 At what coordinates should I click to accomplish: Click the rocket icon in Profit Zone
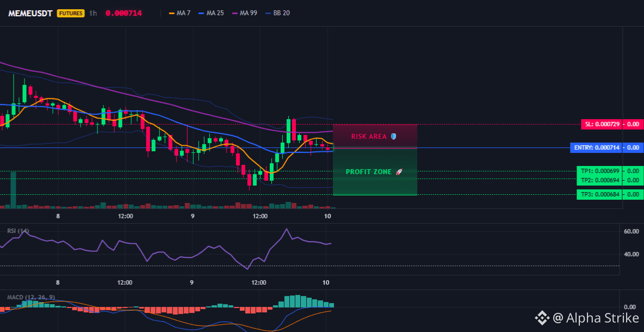pyautogui.click(x=399, y=172)
